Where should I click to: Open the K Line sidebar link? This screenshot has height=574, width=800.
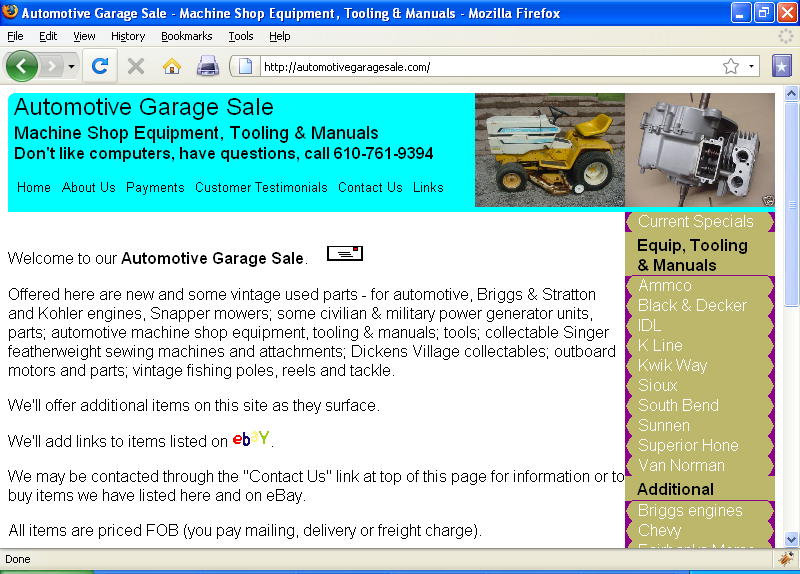coord(660,345)
